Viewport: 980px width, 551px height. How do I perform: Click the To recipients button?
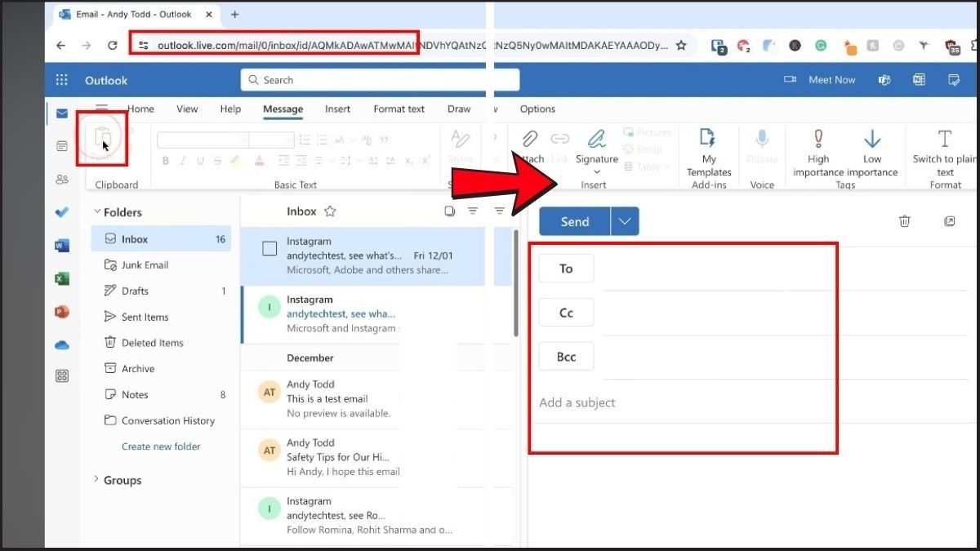(566, 269)
